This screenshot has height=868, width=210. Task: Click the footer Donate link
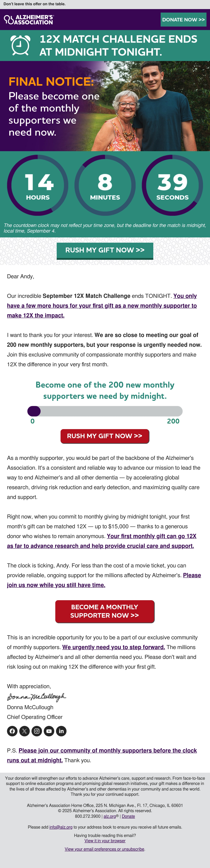[x=128, y=816]
